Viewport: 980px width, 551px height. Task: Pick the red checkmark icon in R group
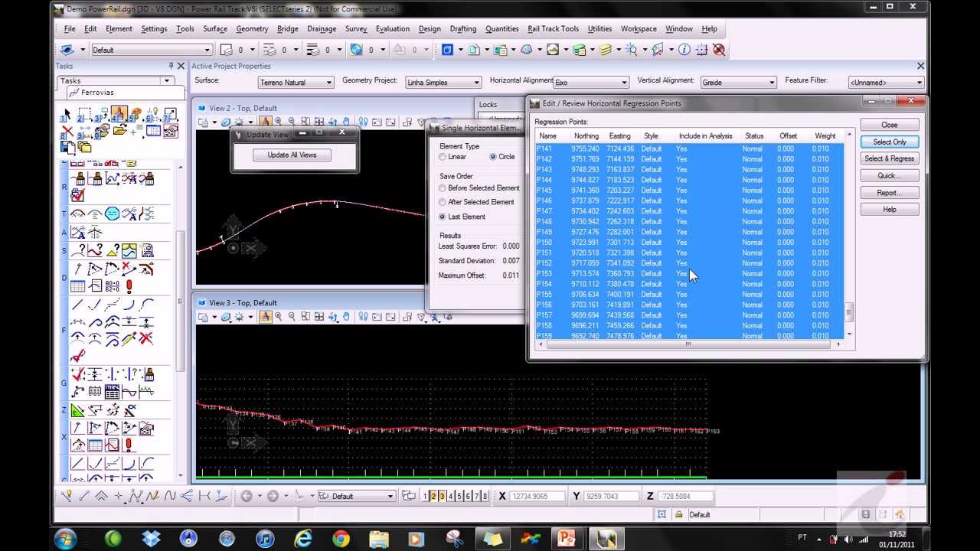tap(77, 196)
